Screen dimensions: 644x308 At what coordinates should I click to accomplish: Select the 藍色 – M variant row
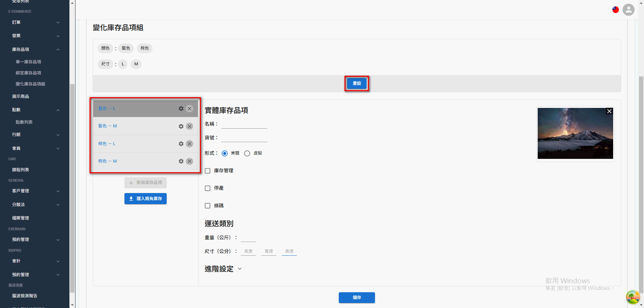pyautogui.click(x=145, y=126)
